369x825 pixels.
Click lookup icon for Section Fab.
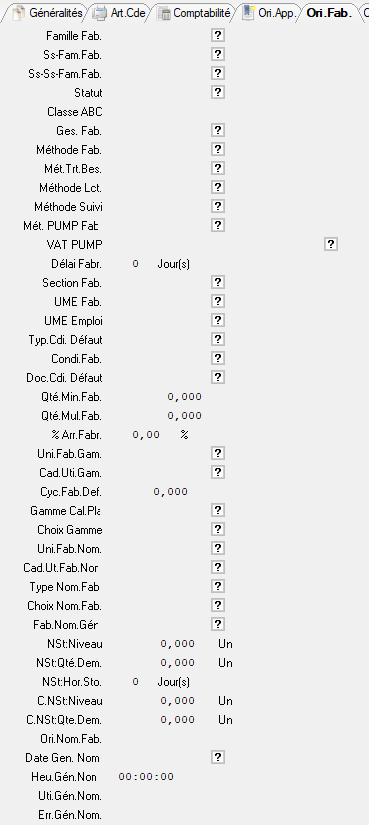pos(218,282)
